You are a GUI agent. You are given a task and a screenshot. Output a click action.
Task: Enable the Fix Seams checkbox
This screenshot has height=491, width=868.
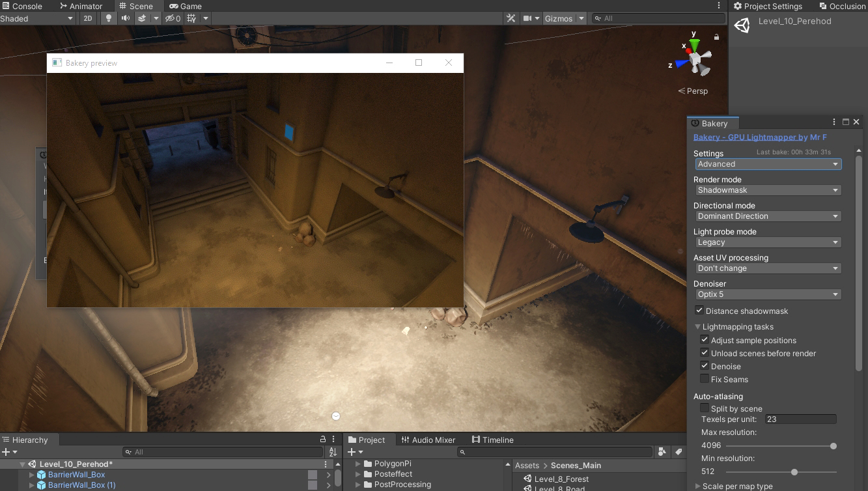pyautogui.click(x=705, y=378)
